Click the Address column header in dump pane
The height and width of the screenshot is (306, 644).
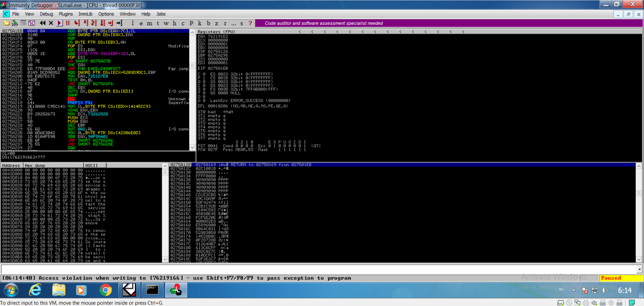(12, 165)
